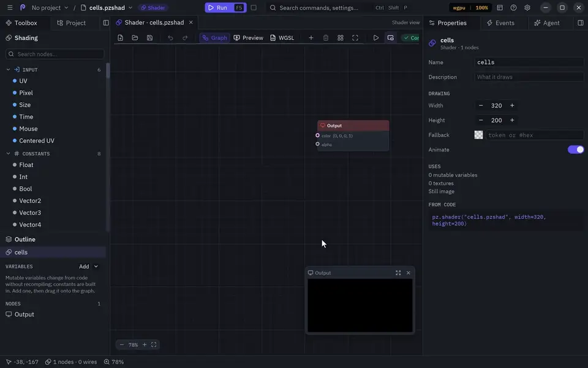The image size is (588, 368).
Task: Focus the Search nodes field
Action: (55, 54)
